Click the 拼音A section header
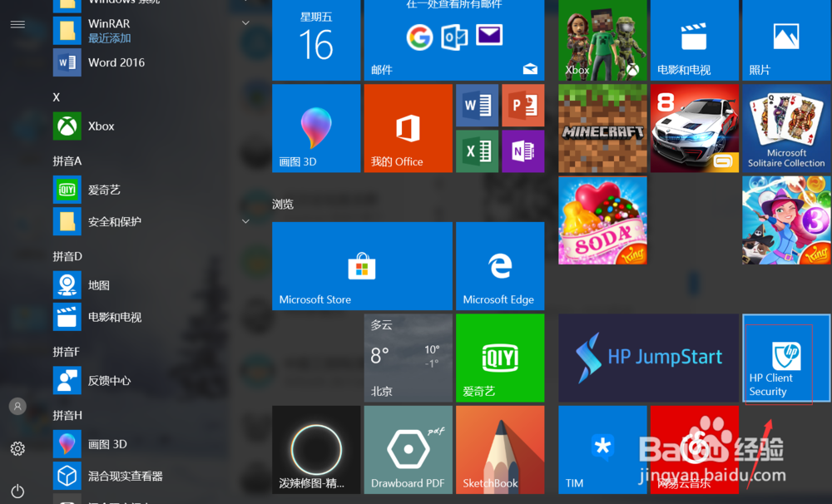This screenshot has height=504, width=832. (x=67, y=161)
